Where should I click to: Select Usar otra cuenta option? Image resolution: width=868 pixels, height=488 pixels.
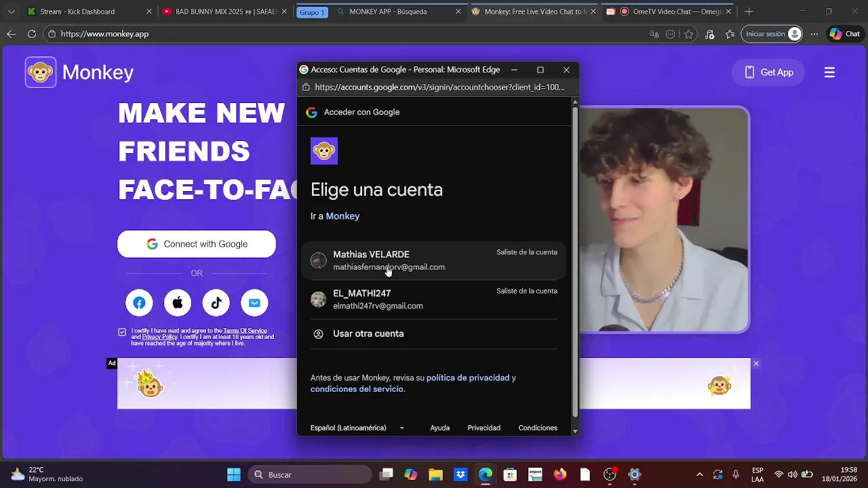(x=434, y=333)
